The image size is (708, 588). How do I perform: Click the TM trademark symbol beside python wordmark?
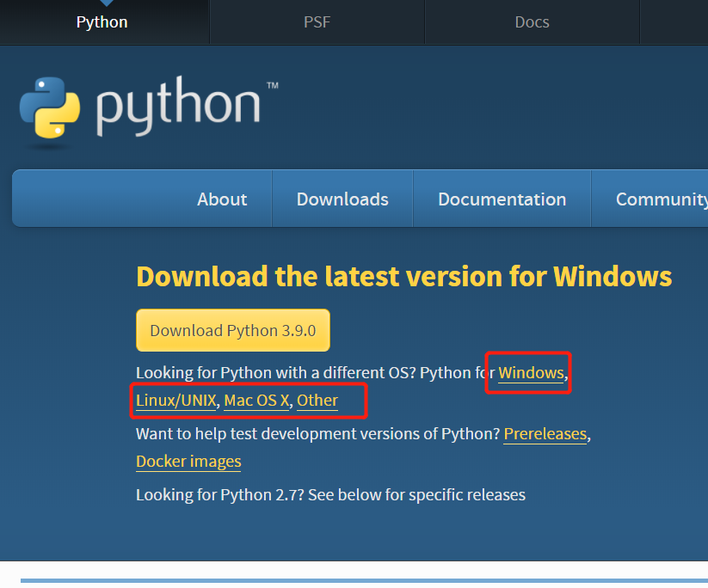[272, 85]
